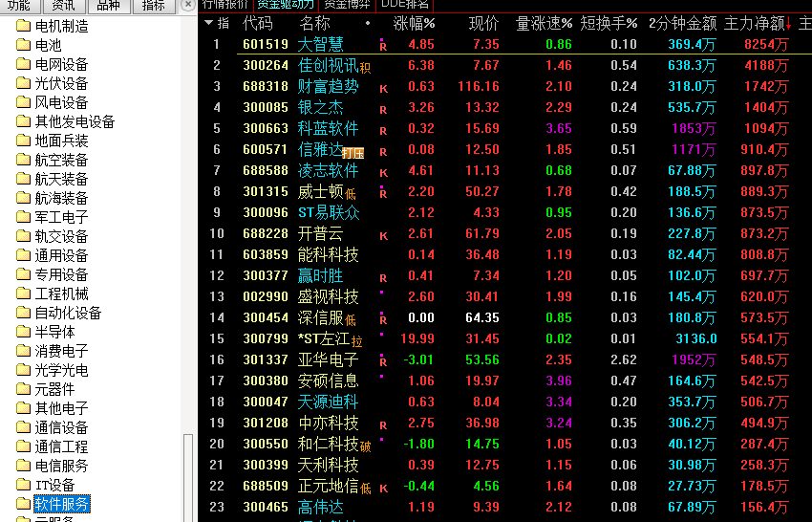Click the K marker on 财富趋势 row
This screenshot has height=522, width=812.
coord(384,89)
